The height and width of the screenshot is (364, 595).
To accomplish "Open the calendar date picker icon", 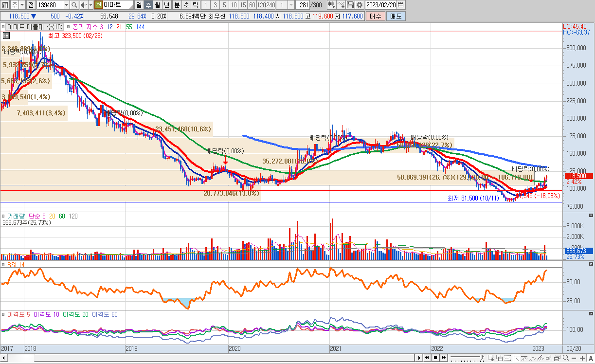I will (x=401, y=5).
